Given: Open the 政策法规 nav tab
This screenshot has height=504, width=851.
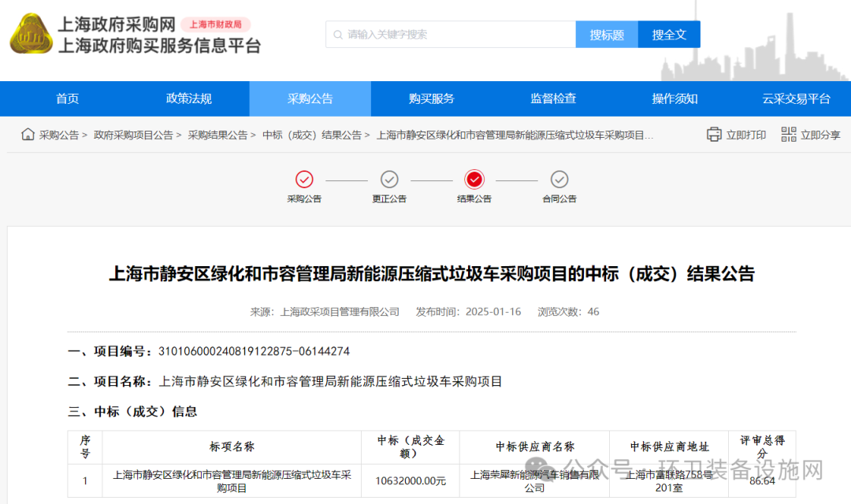Looking at the screenshot, I should tap(189, 98).
